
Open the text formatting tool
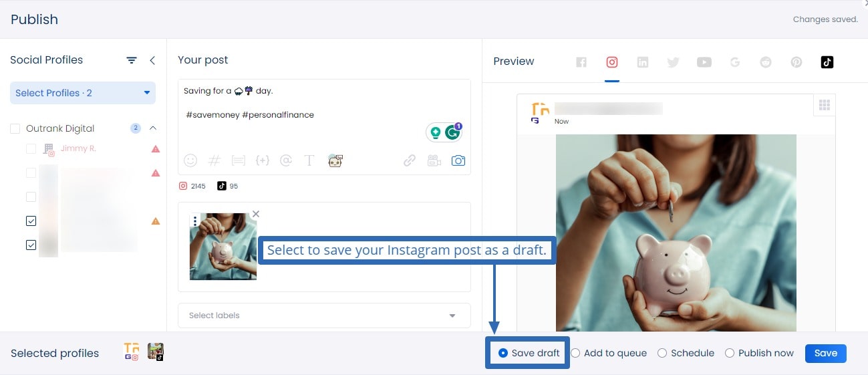[x=309, y=160]
